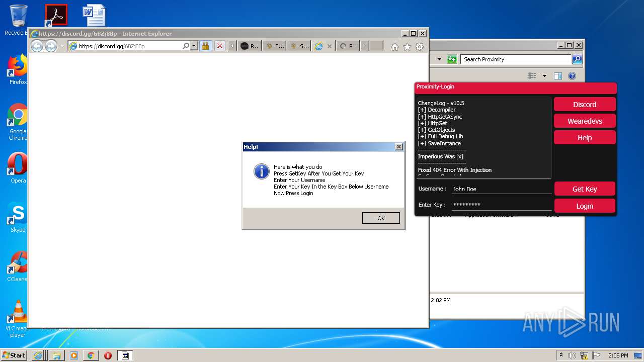This screenshot has height=362, width=644.
Task: Click the tab scroll right arrow in IE
Action: [365, 46]
